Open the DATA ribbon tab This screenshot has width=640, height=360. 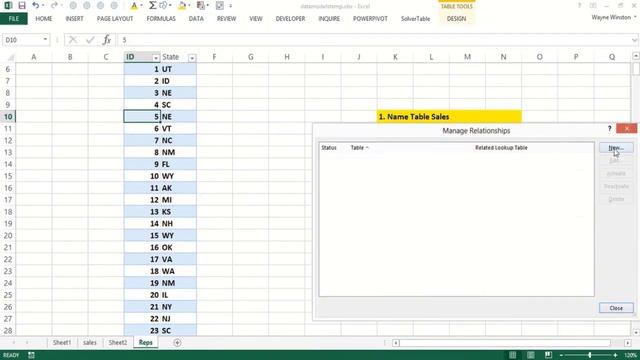[x=196, y=19]
